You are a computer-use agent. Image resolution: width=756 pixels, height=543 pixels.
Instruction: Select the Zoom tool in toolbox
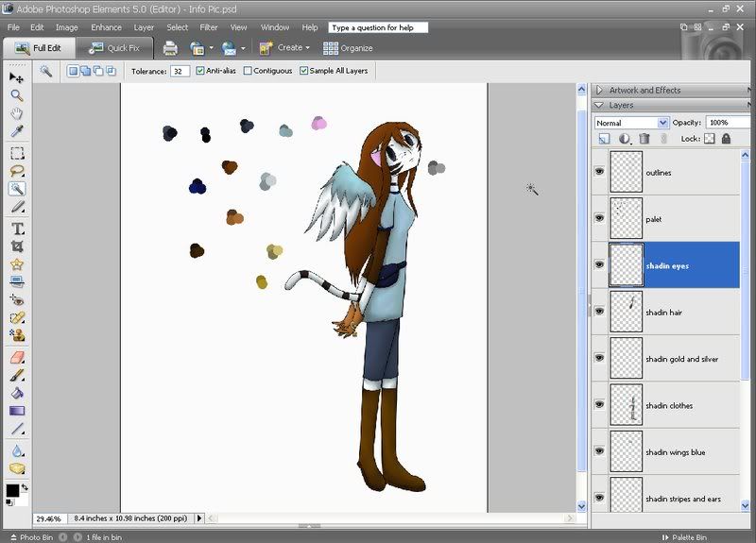pyautogui.click(x=17, y=95)
